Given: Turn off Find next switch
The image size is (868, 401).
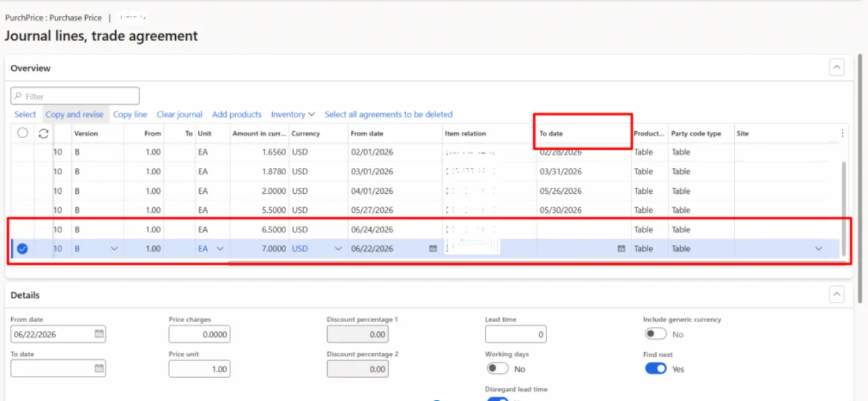Looking at the screenshot, I should 656,368.
